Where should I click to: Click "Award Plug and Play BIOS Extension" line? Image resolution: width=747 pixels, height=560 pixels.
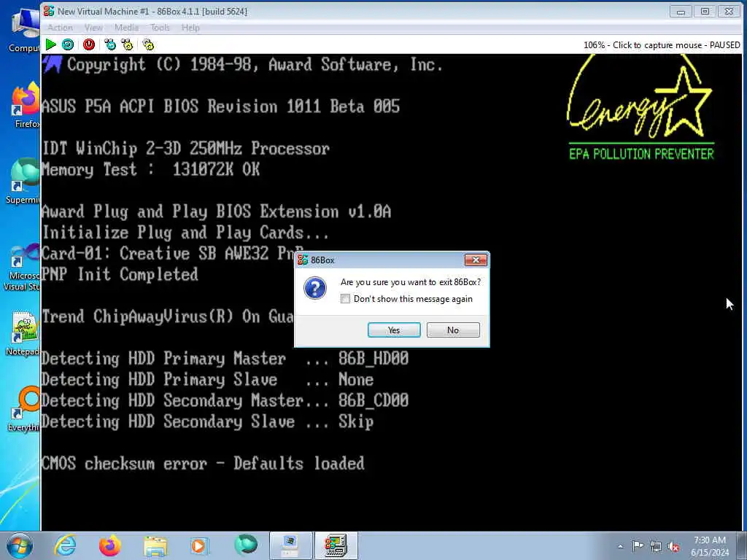tap(217, 211)
